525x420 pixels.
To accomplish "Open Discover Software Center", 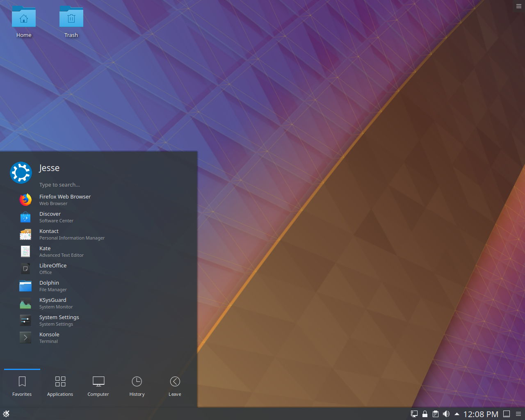I will point(98,217).
